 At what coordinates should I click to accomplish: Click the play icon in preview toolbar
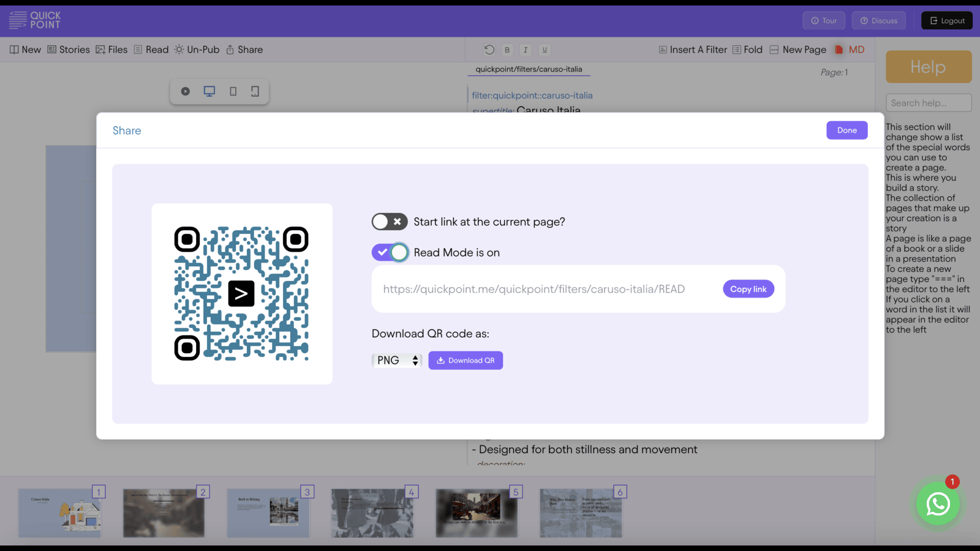pos(185,91)
